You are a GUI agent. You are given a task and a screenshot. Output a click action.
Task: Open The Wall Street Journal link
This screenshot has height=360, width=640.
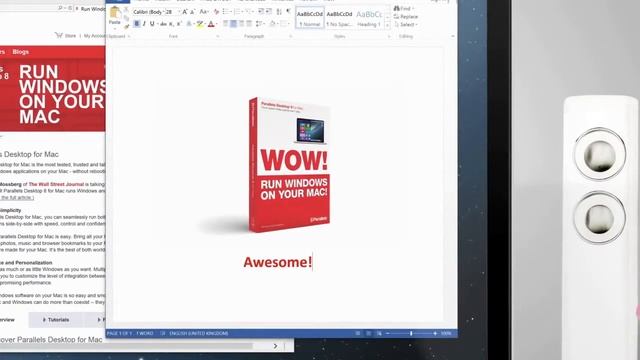tap(56, 184)
